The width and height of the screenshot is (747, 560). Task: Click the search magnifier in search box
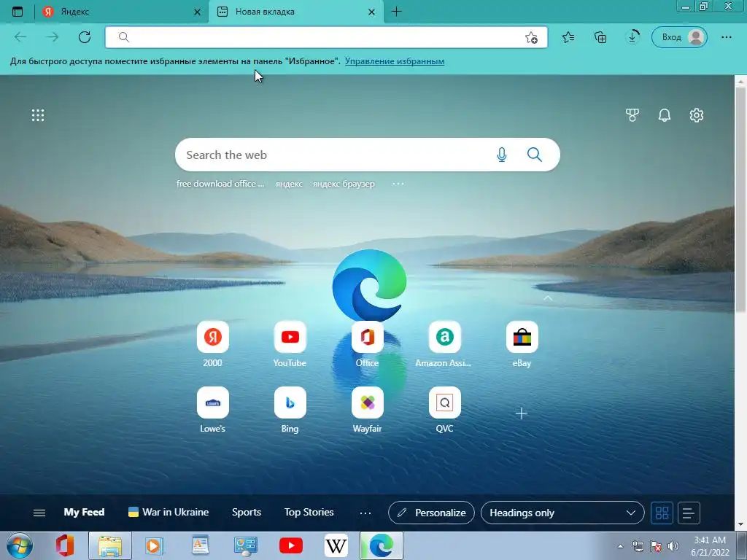[535, 155]
